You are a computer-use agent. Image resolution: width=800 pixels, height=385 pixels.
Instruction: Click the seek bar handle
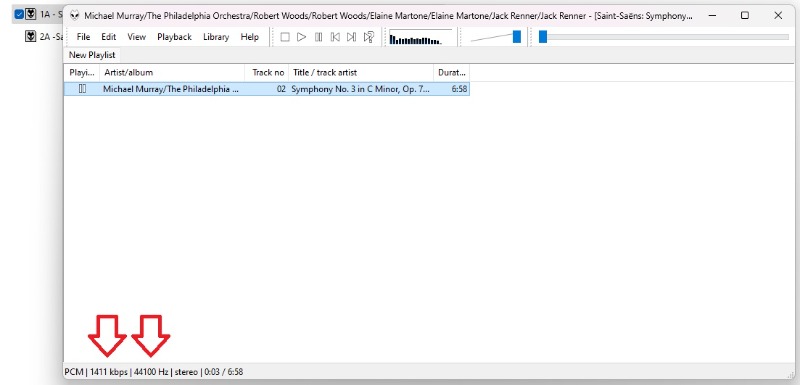coord(543,37)
